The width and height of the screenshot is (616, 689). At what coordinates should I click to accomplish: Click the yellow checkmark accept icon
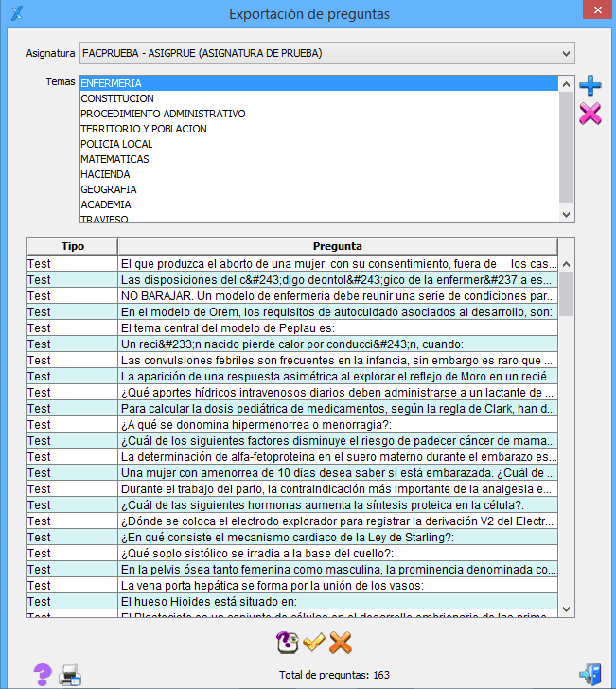point(314,643)
